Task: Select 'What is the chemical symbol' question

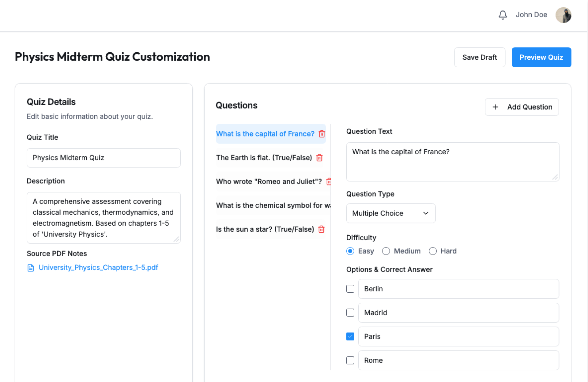Action: coord(273,205)
